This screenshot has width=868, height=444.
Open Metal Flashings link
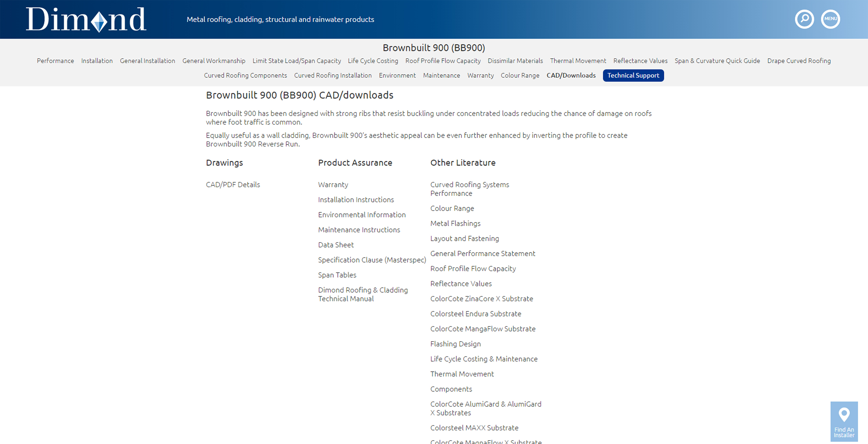point(455,223)
